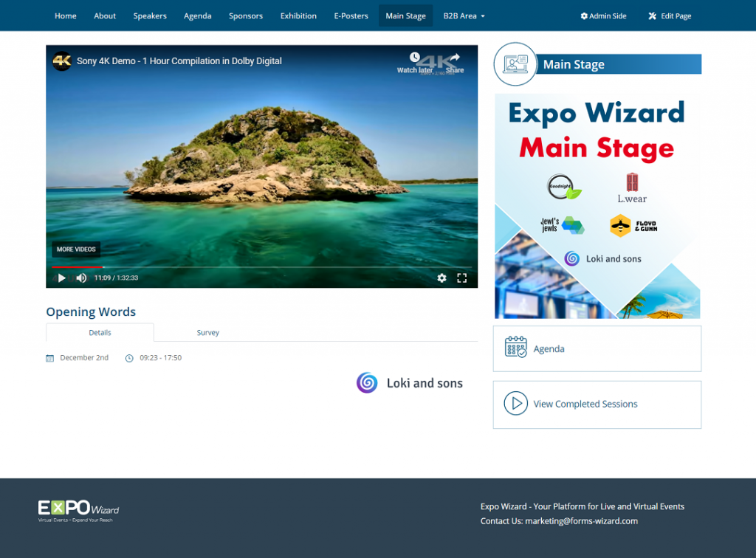The image size is (756, 558).
Task: Open the Speakers menu item
Action: [150, 15]
